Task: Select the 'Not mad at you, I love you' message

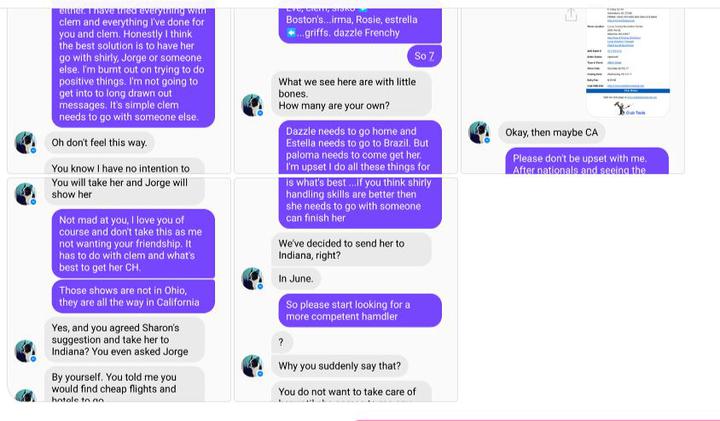Action: click(x=133, y=244)
